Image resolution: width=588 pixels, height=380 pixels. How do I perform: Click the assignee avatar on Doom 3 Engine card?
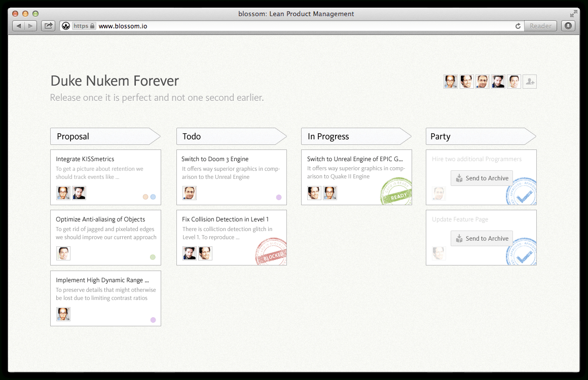[x=190, y=193]
